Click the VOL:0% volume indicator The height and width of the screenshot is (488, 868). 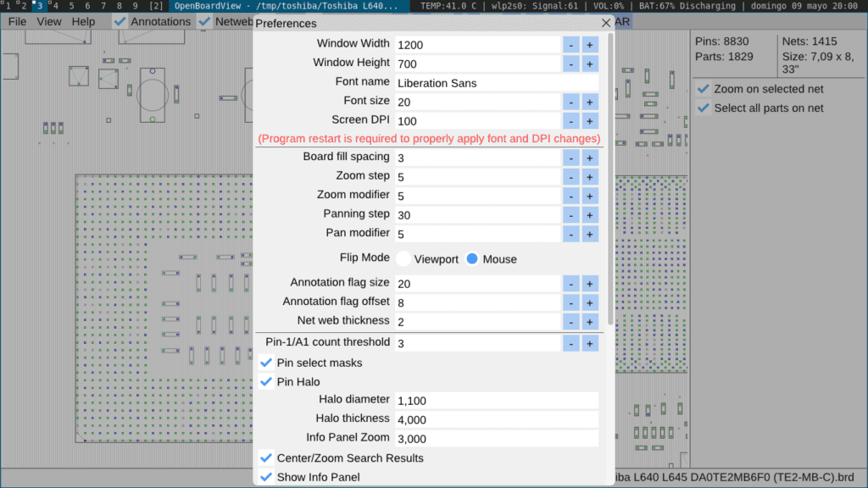coord(609,6)
